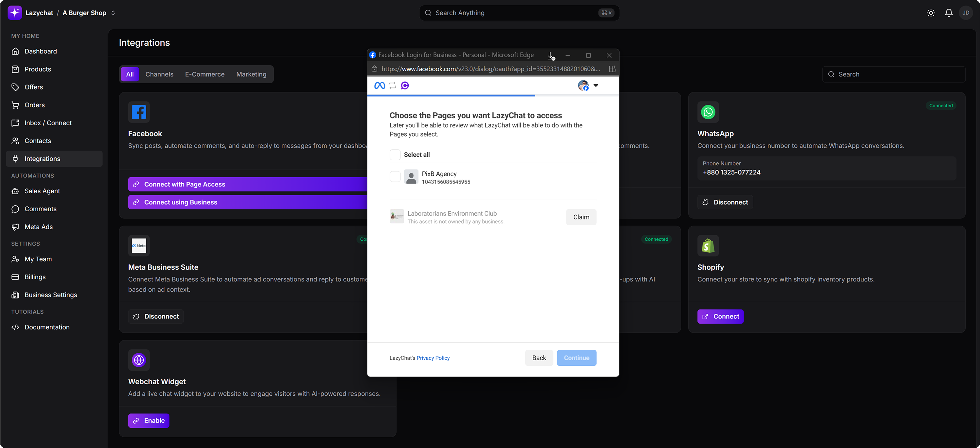The height and width of the screenshot is (448, 980).
Task: Switch to the Channels tab
Action: coord(159,74)
